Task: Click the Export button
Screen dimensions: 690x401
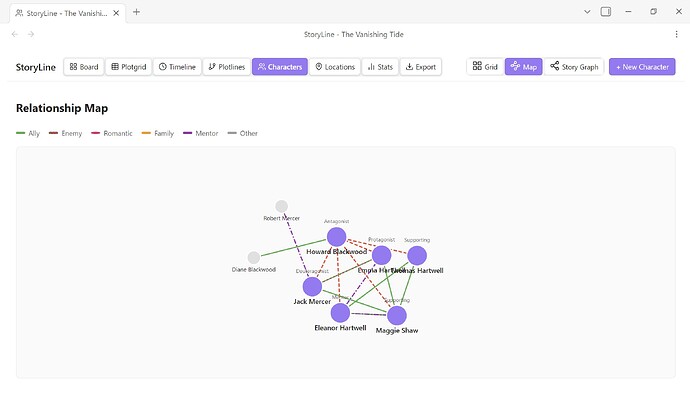Action: [x=420, y=67]
